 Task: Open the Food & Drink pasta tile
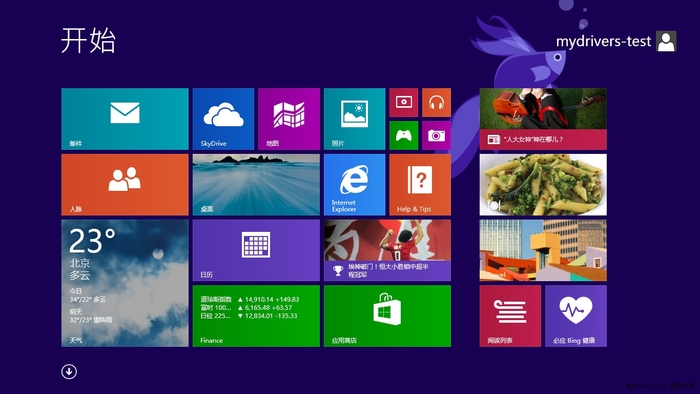click(x=543, y=185)
